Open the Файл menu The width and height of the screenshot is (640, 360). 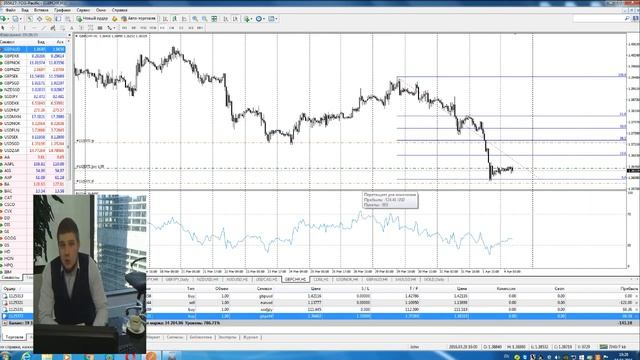point(10,10)
